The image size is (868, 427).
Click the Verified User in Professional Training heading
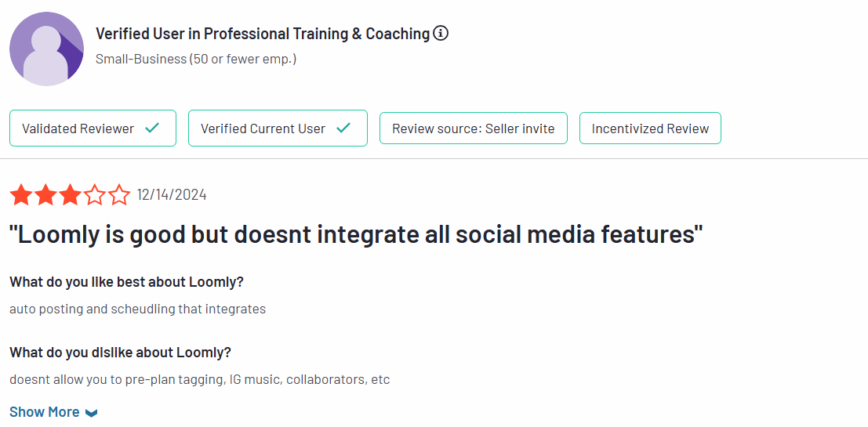tap(263, 33)
